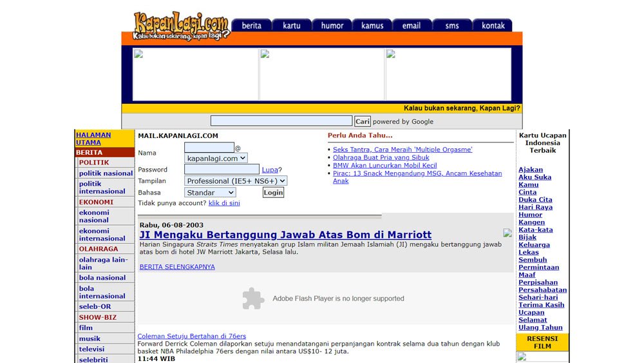Open the sms tab
The width and height of the screenshot is (644, 363).
pos(452,26)
